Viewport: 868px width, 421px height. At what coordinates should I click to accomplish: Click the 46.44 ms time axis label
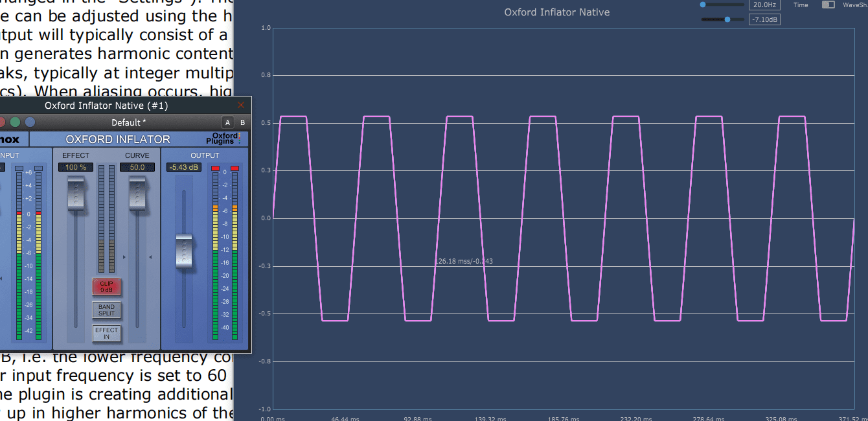[345, 418]
